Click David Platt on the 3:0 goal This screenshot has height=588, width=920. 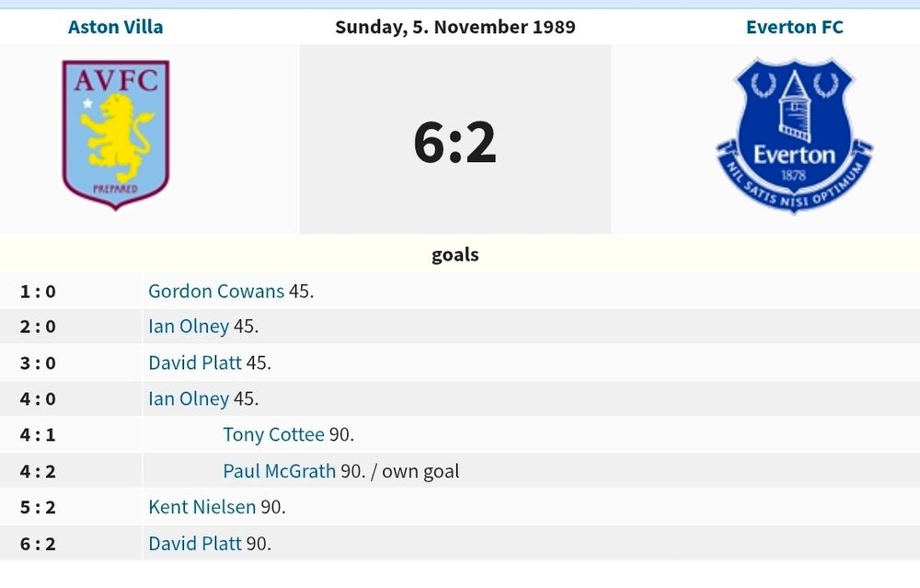point(195,363)
